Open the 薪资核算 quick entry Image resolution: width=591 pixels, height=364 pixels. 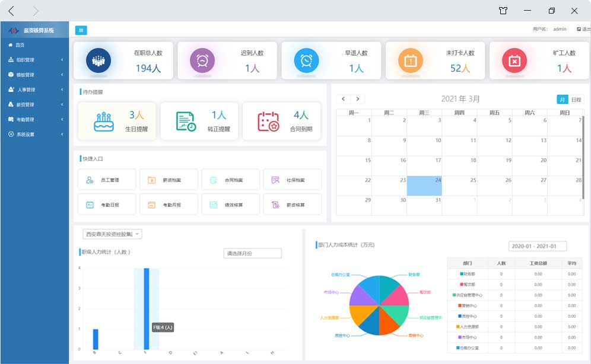(x=292, y=205)
